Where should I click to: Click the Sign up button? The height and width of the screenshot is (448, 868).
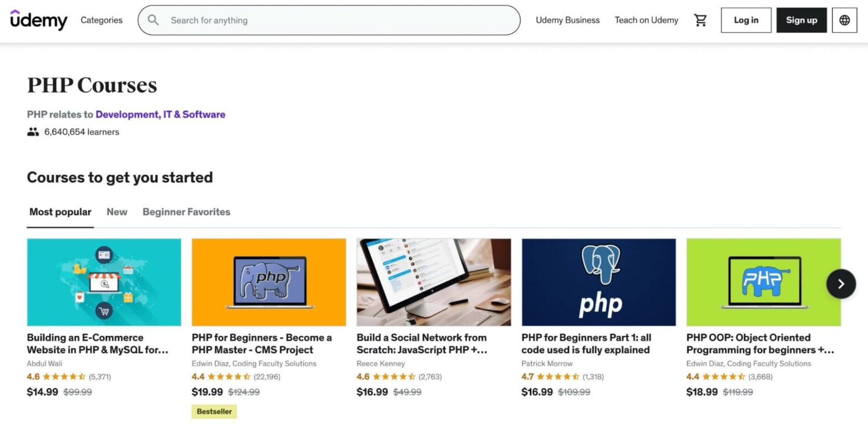click(801, 20)
